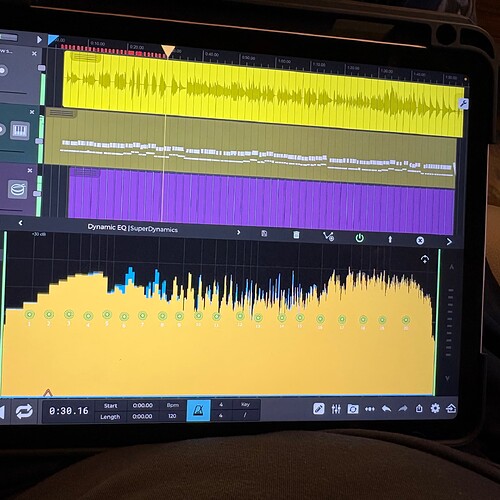Open the yellow clip header handle
The height and width of the screenshot is (500, 500).
pyautogui.click(x=86, y=57)
